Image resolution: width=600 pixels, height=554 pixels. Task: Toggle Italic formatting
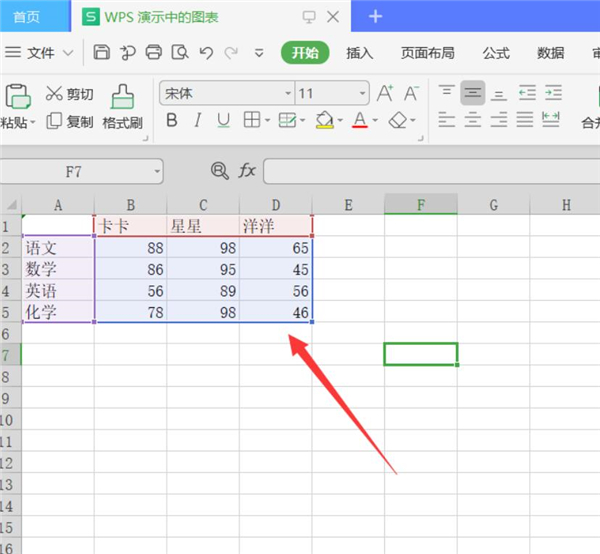(x=197, y=121)
